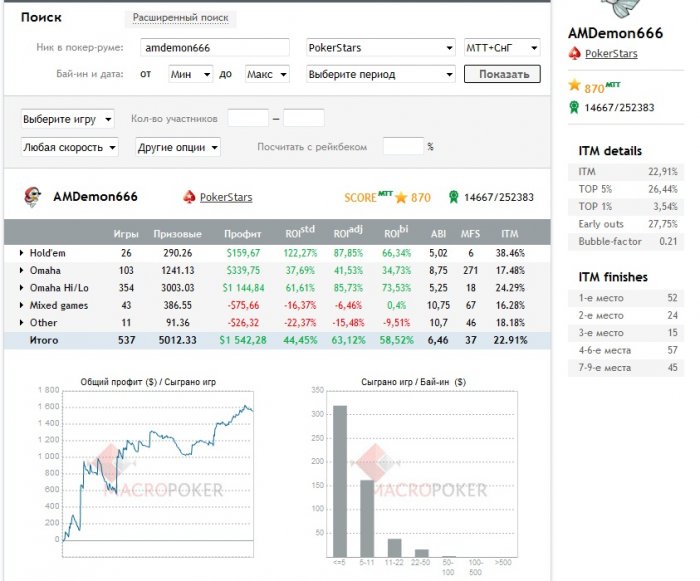Focus the nickname field with amdemon666
The width and height of the screenshot is (700, 581).
click(215, 48)
